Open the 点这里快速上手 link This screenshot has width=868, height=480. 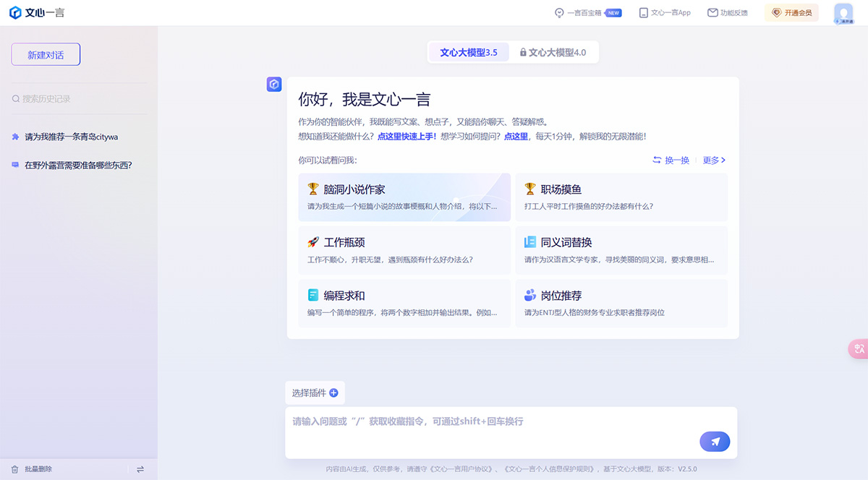tap(407, 136)
